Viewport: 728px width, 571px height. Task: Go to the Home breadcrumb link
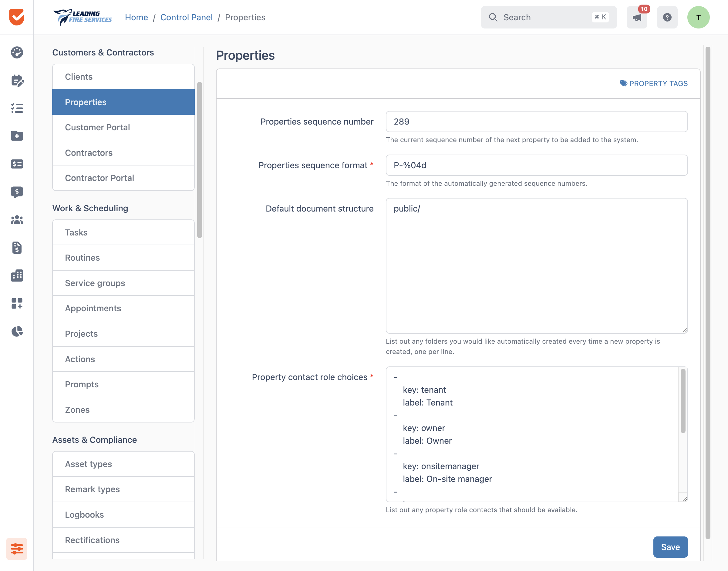136,17
